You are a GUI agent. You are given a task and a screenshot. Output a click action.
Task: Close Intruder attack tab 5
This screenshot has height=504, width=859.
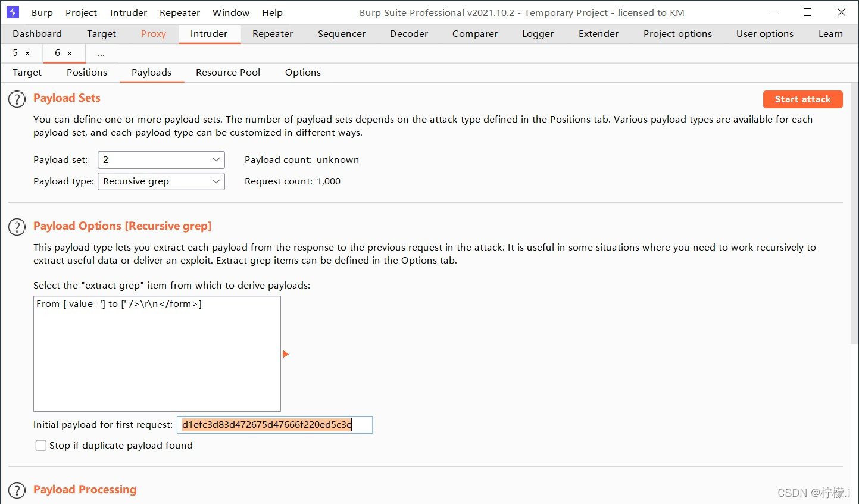pyautogui.click(x=27, y=54)
